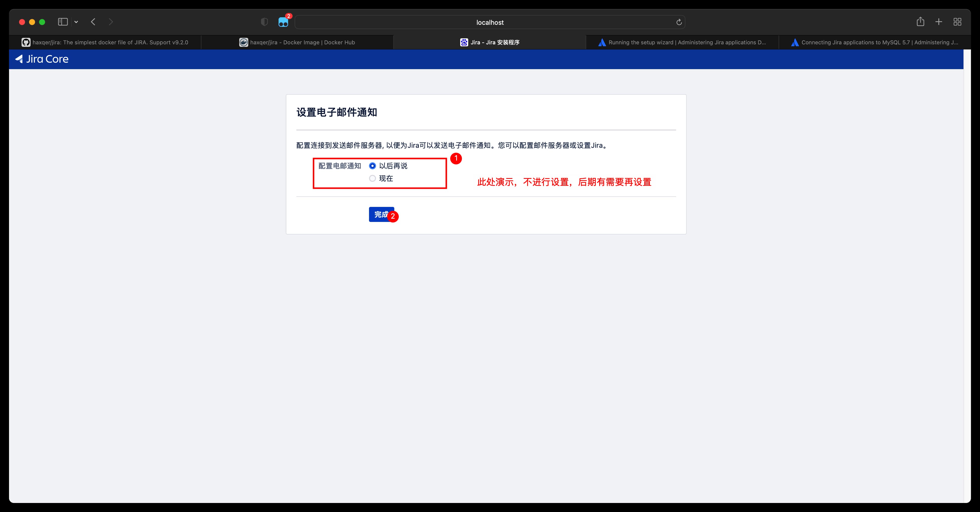Switch to Running the setup wizard tab

[x=682, y=42]
